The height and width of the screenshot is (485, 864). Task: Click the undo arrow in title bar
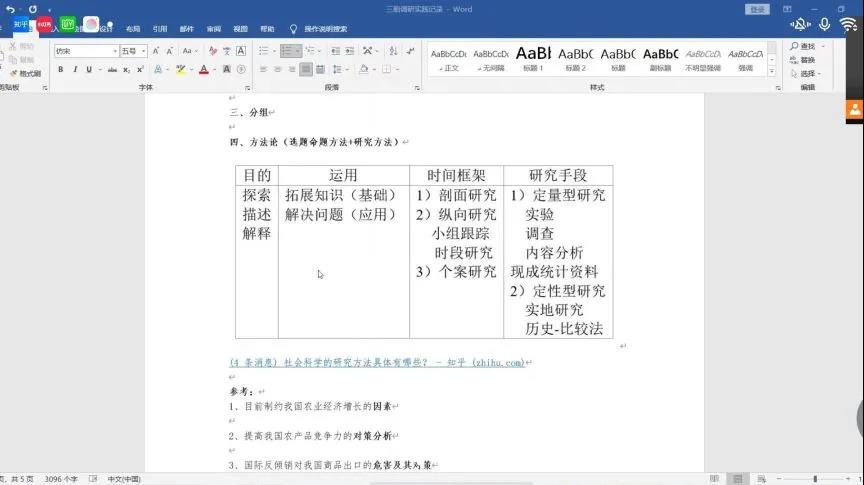click(x=10, y=9)
